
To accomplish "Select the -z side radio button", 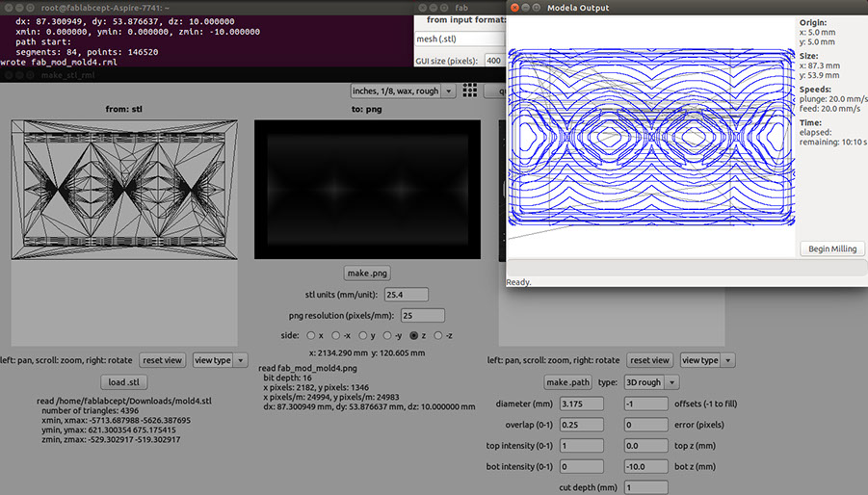I will point(438,335).
